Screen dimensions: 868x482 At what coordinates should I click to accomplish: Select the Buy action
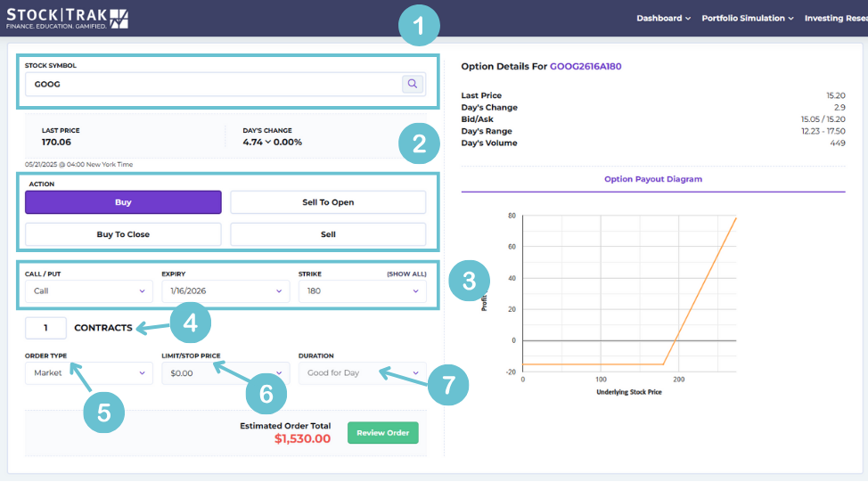click(x=123, y=202)
